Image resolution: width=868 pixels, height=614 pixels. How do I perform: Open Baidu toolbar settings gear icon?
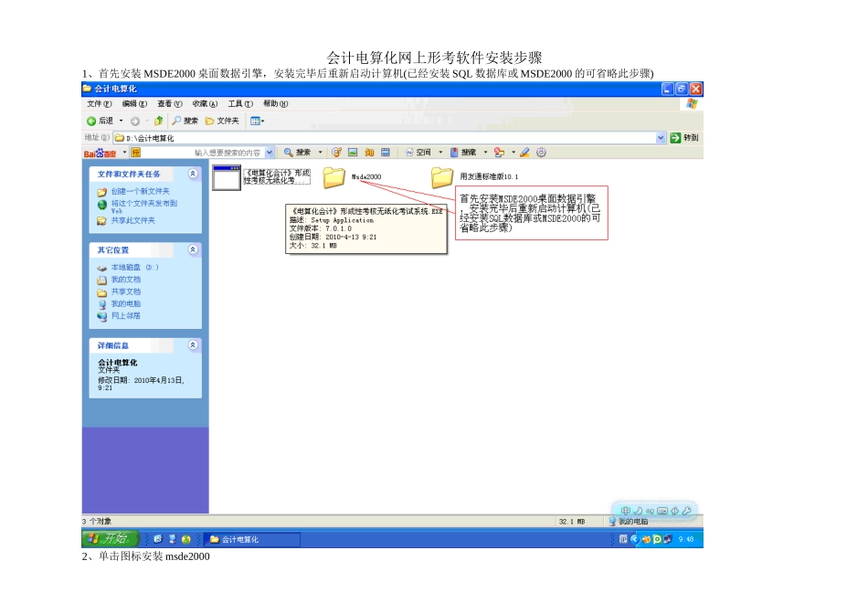pyautogui.click(x=542, y=153)
